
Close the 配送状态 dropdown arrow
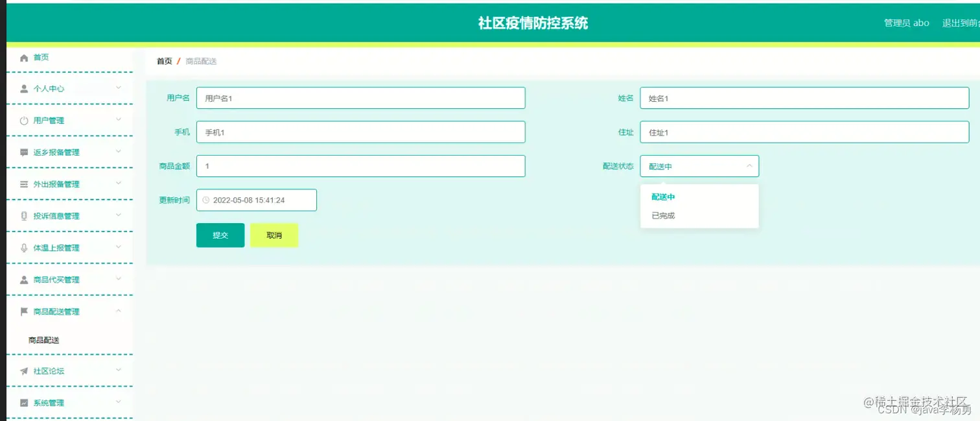point(749,166)
